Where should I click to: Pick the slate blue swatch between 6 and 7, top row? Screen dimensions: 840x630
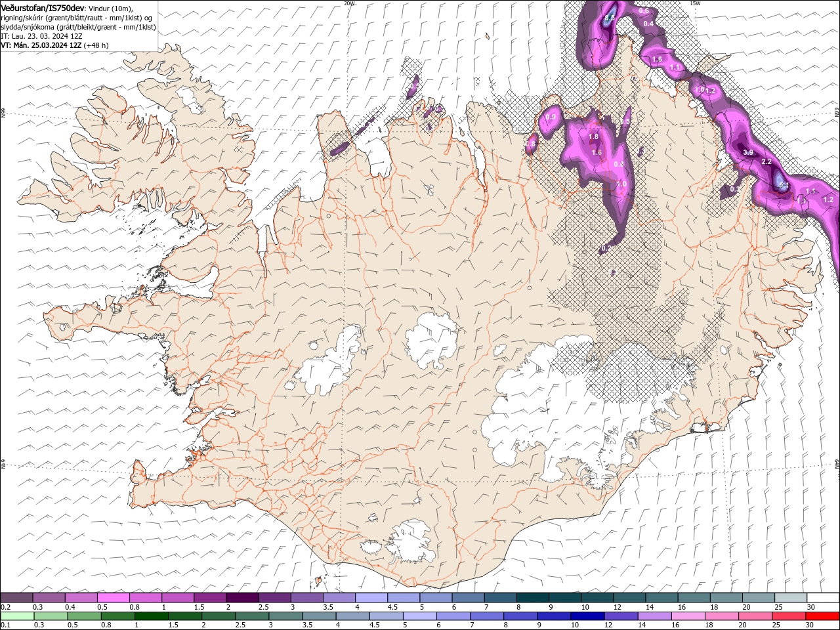pos(469,598)
